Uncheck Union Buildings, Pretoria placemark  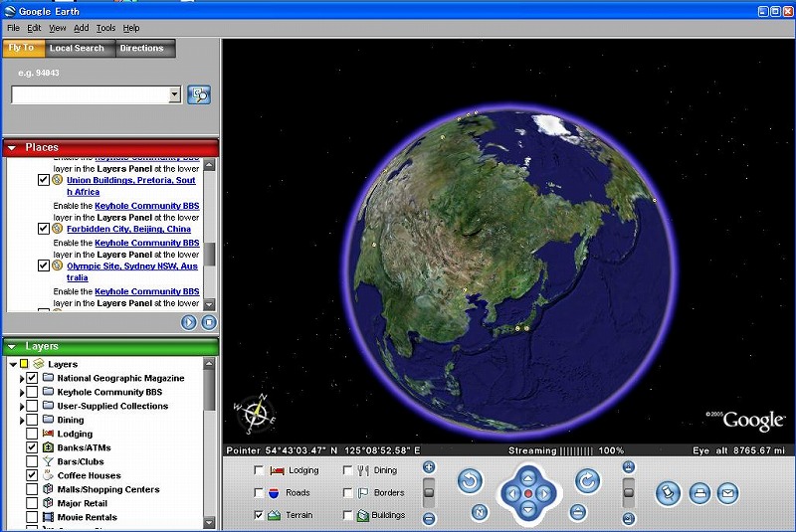(x=44, y=180)
